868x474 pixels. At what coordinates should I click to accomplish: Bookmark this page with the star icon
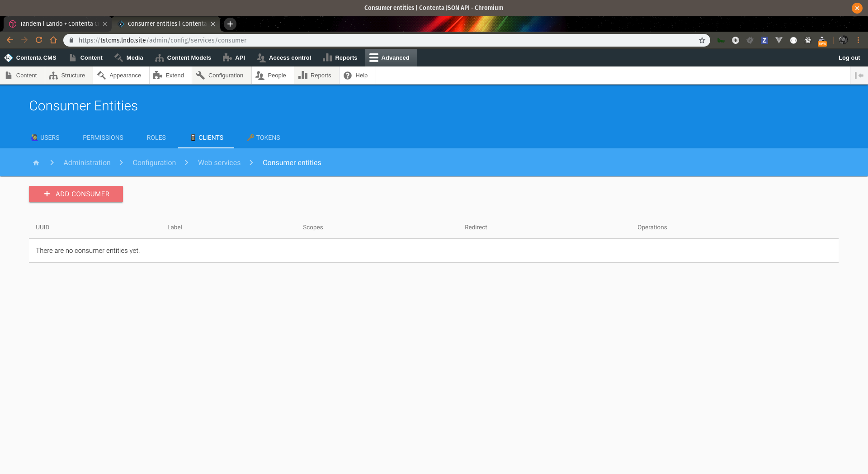point(702,40)
